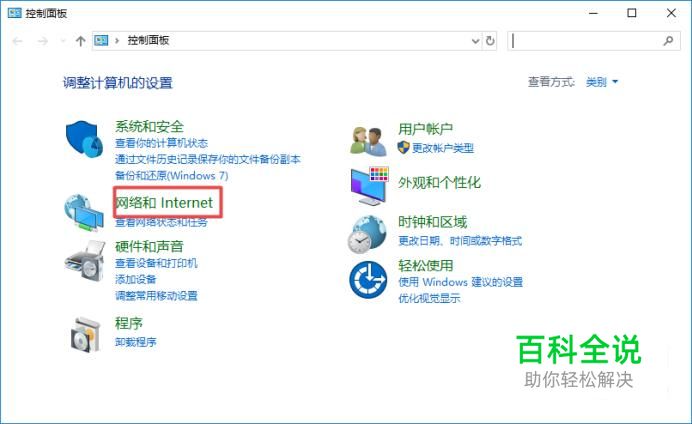Open 查看你的计算机状态 link
Screen dimensions: 692x424
161,143
